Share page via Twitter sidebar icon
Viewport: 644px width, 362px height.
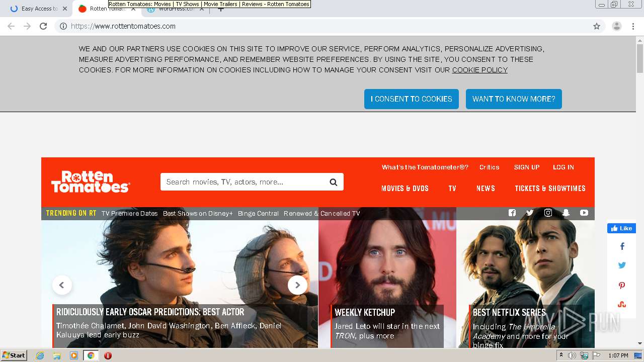pos(622,265)
